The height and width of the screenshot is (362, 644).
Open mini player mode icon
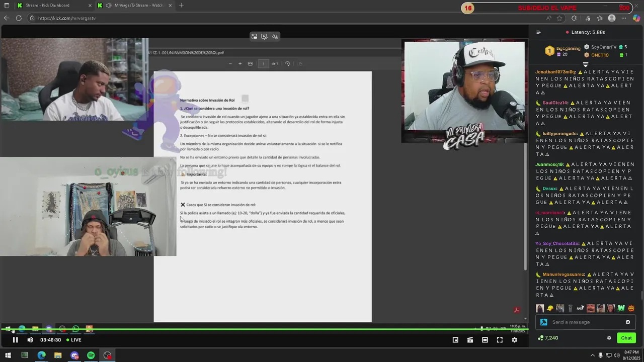click(455, 340)
